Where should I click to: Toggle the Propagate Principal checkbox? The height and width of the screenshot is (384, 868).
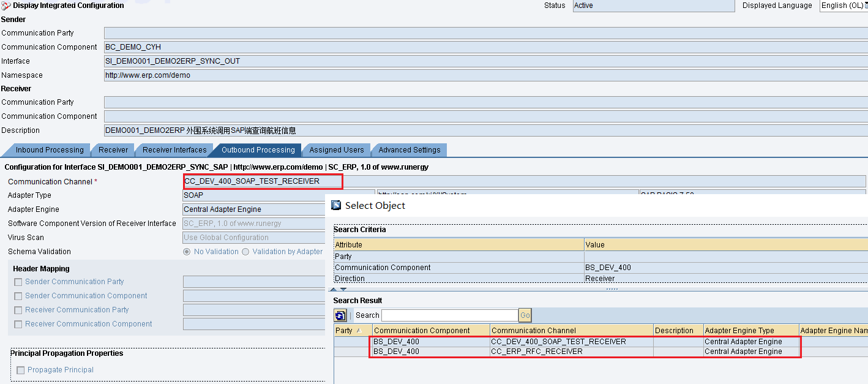(21, 371)
